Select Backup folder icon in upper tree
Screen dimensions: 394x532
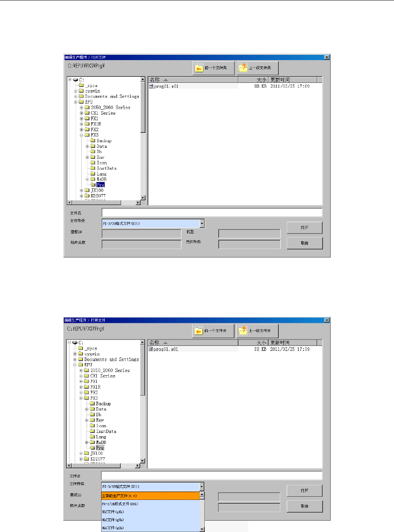tap(93, 141)
